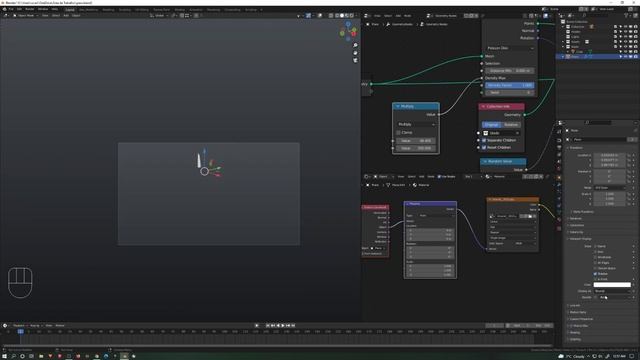This screenshot has height=360, width=640.
Task: Switch to Sculpting workspace tab
Action: point(125,9)
